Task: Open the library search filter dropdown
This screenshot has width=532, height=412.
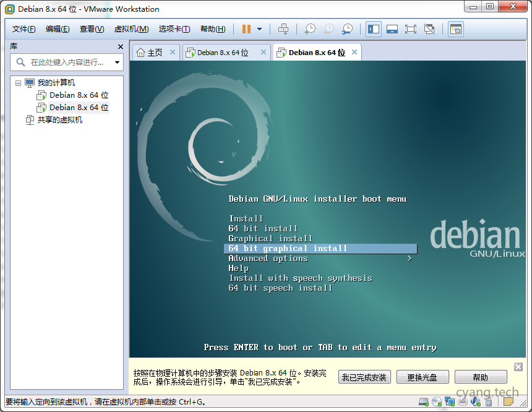Action: pos(117,62)
